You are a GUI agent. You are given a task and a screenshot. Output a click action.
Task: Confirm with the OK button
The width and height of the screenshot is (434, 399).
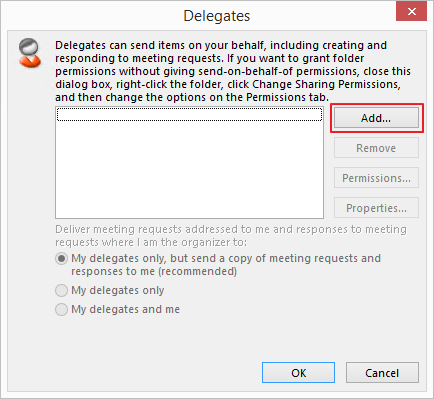tap(298, 373)
